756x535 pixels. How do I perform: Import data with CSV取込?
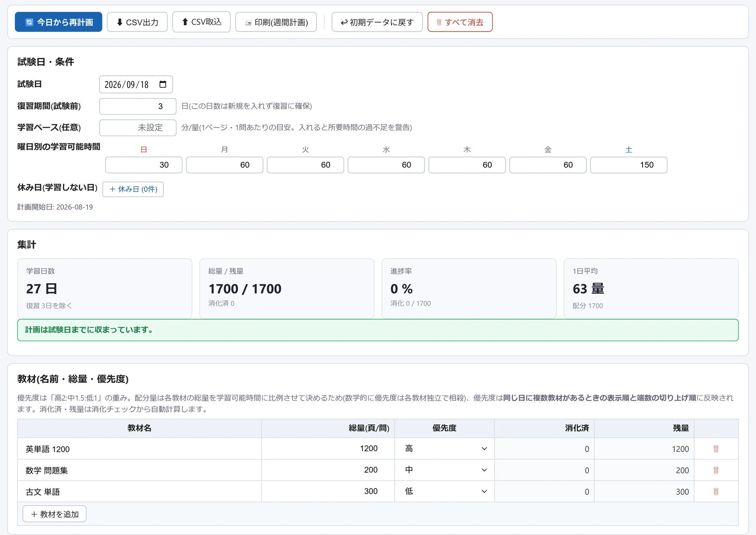(x=201, y=22)
